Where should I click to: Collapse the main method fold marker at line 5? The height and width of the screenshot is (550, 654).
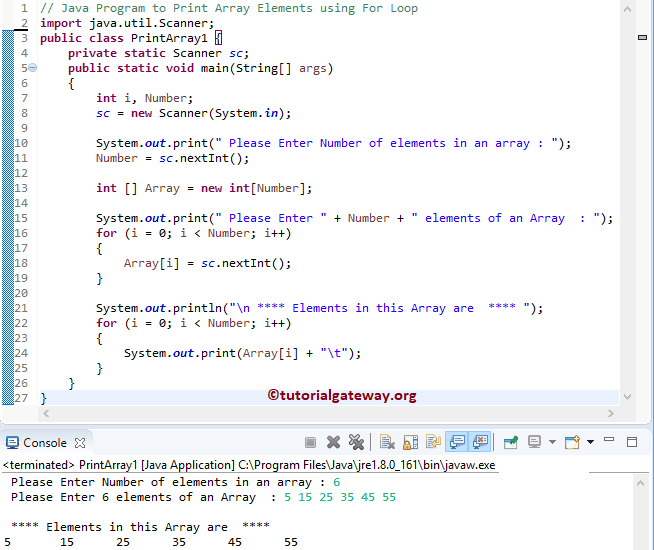32,68
